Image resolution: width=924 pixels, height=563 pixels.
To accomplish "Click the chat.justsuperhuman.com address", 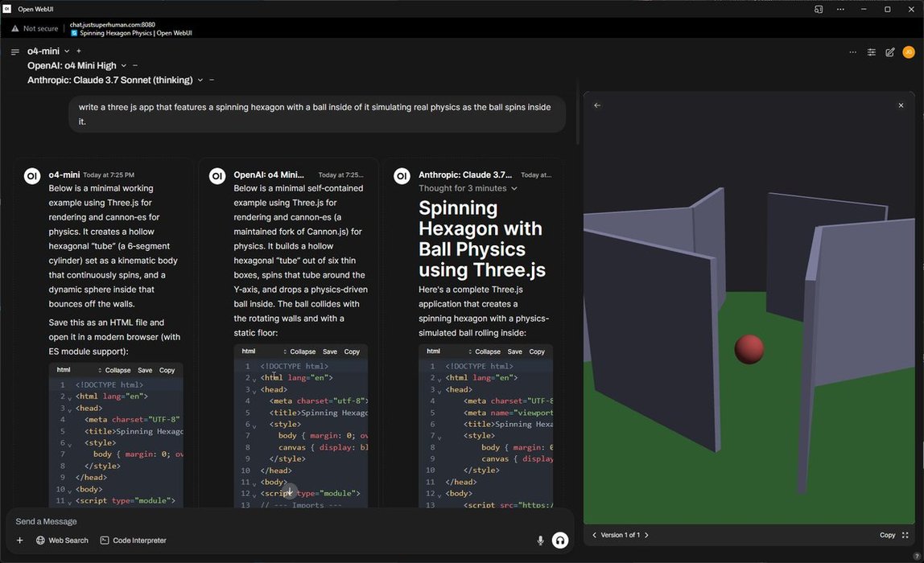I will (x=113, y=25).
